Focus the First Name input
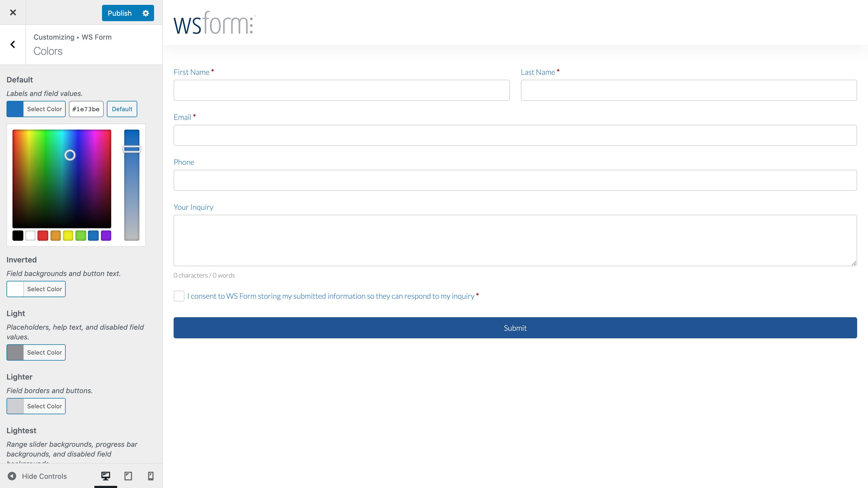868x488 pixels. pyautogui.click(x=342, y=90)
